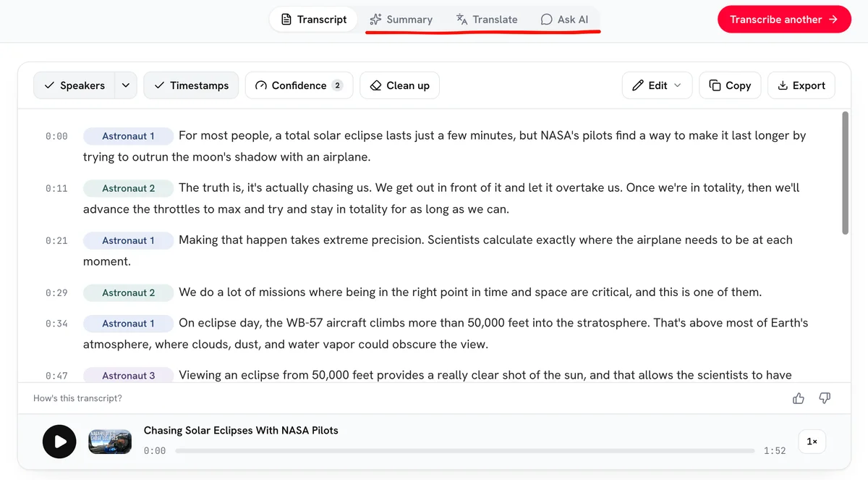
Task: Click Astronaut 1 label at 0:34
Action: pyautogui.click(x=128, y=324)
